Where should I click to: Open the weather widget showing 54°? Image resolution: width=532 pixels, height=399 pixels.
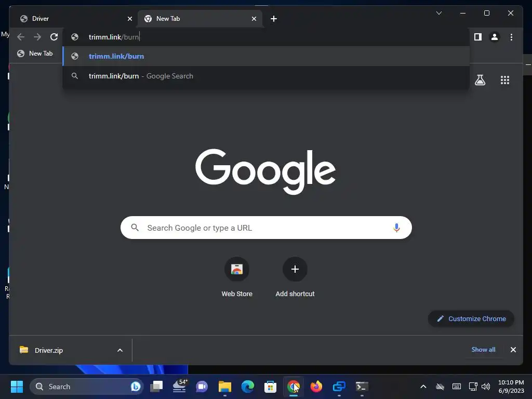point(179,387)
